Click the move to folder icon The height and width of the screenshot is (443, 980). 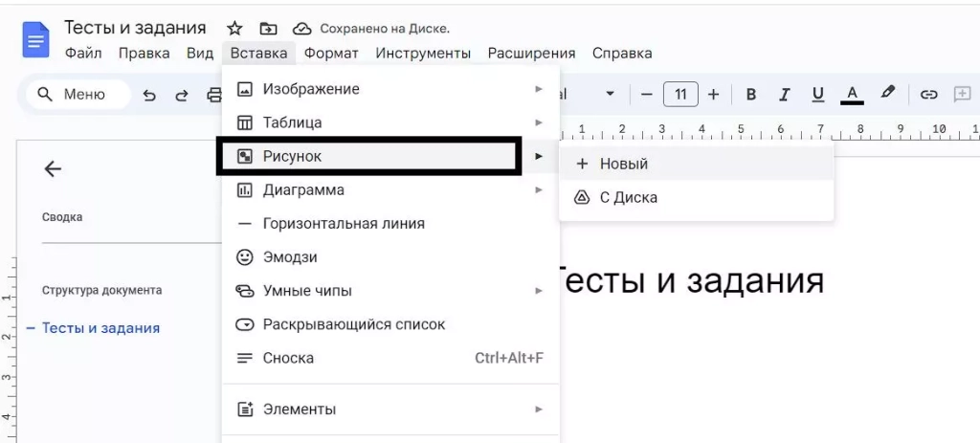pos(268,29)
